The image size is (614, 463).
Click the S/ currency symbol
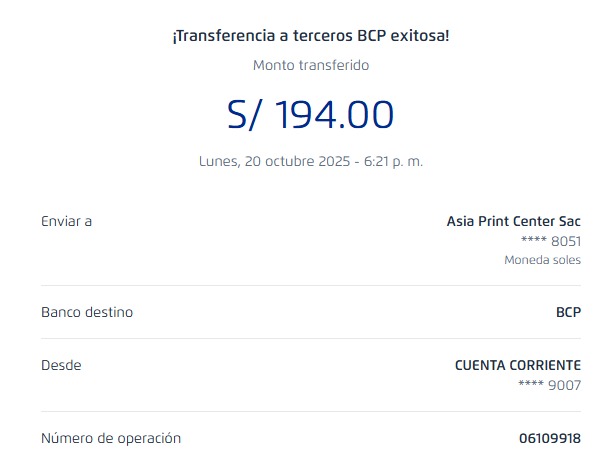(x=245, y=115)
